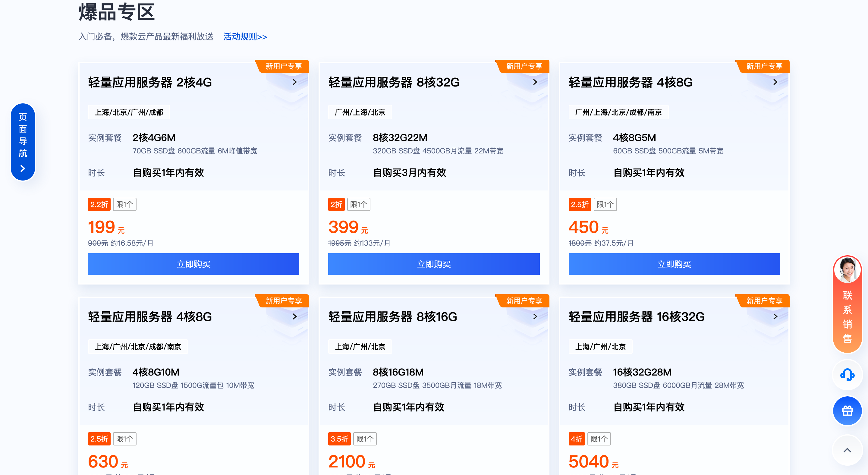Viewport: 868px width, 475px height.
Task: Click the 爆品专区 section heading
Action: [117, 12]
